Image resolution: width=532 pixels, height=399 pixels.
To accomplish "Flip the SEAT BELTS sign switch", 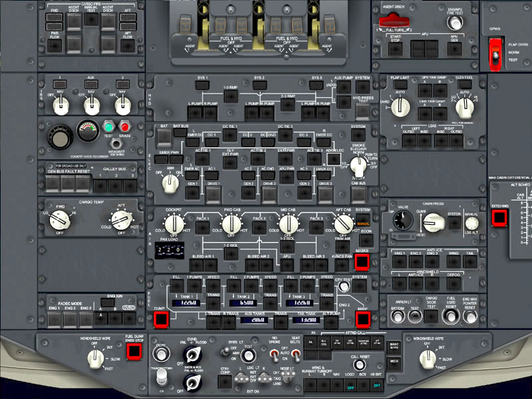I will [296, 356].
